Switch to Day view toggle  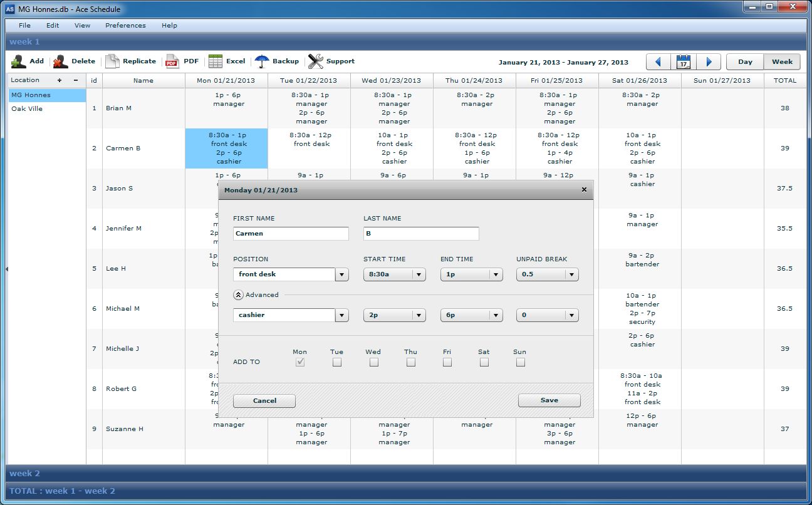(745, 62)
